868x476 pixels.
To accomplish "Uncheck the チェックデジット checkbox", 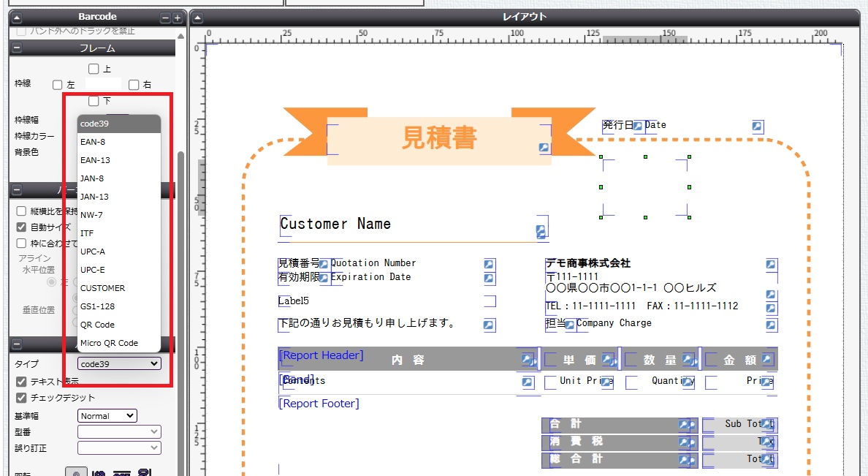I will point(21,398).
